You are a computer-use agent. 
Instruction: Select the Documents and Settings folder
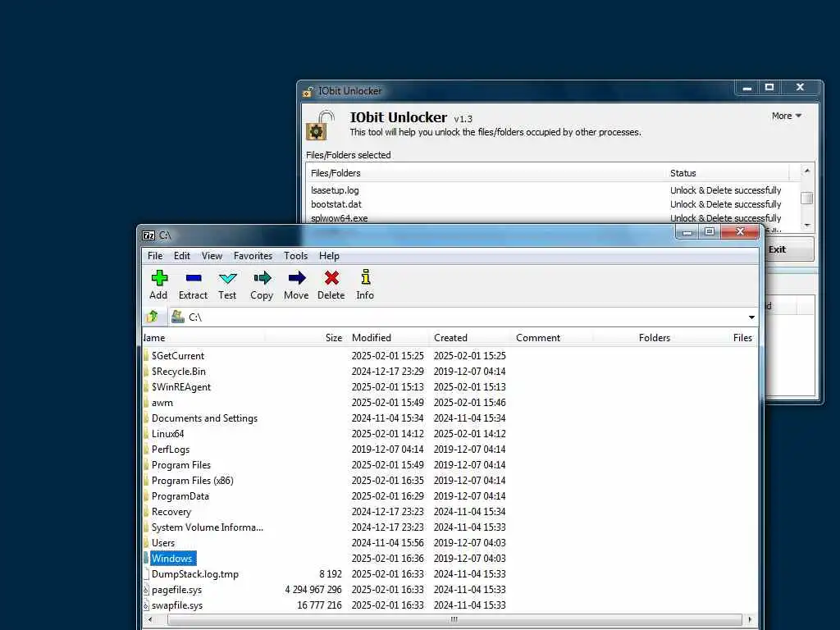point(204,418)
